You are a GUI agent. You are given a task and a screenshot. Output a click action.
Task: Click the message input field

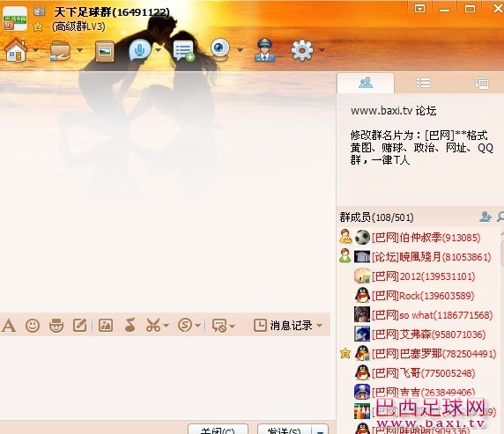point(166,378)
